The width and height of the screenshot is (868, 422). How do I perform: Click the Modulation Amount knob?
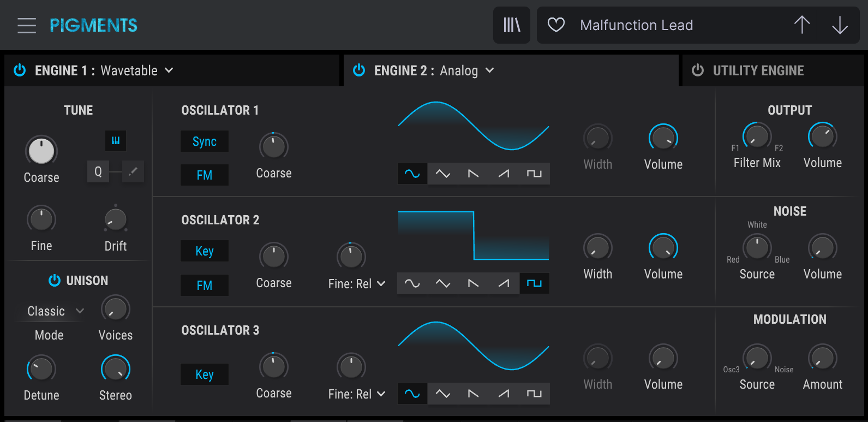[823, 358]
